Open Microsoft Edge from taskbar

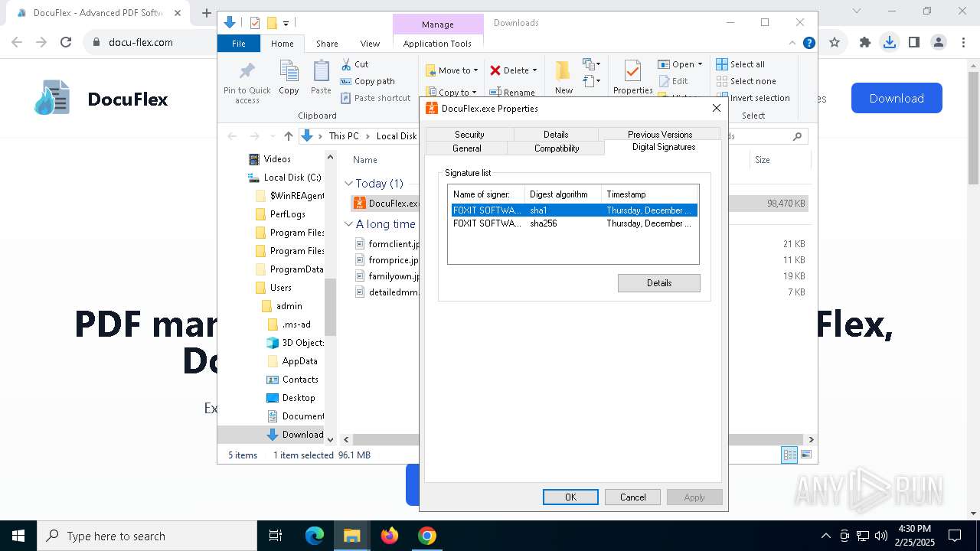pyautogui.click(x=315, y=536)
